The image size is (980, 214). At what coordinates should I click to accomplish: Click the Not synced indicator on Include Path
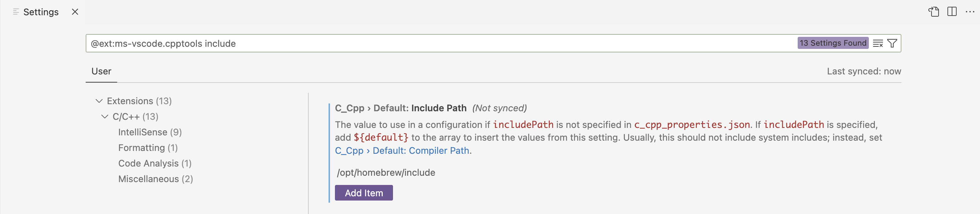pos(499,108)
